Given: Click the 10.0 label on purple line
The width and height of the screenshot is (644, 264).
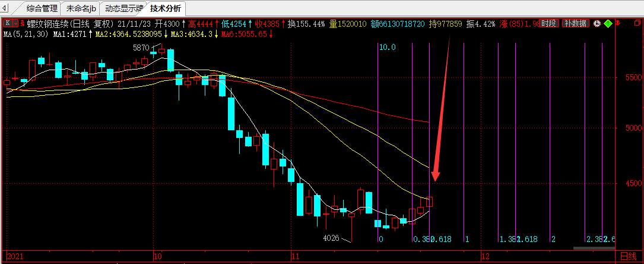Looking at the screenshot, I should pos(388,48).
